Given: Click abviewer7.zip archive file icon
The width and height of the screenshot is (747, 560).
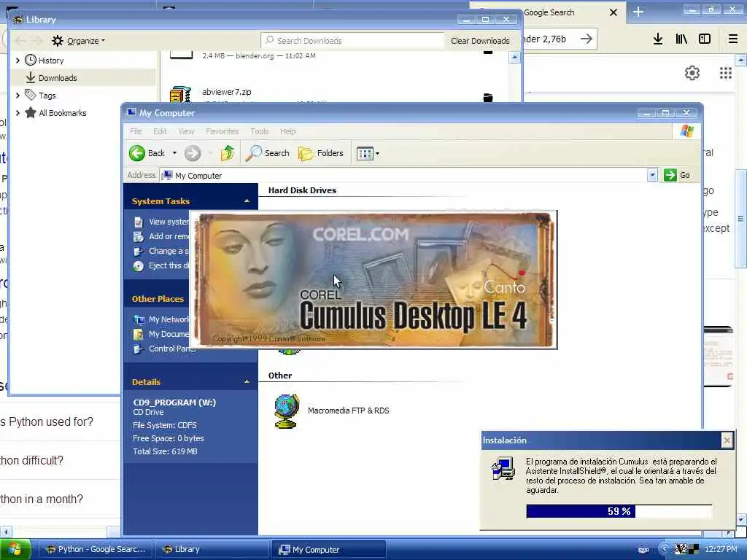Looking at the screenshot, I should coord(181,95).
